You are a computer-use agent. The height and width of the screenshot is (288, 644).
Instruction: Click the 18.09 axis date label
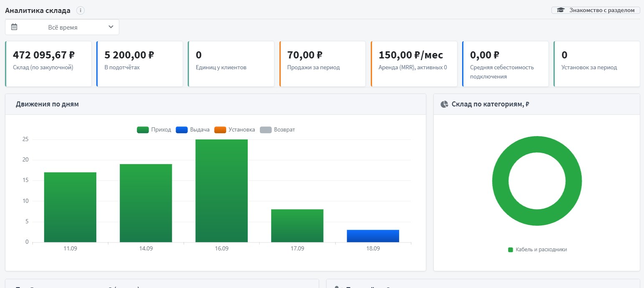coord(373,248)
